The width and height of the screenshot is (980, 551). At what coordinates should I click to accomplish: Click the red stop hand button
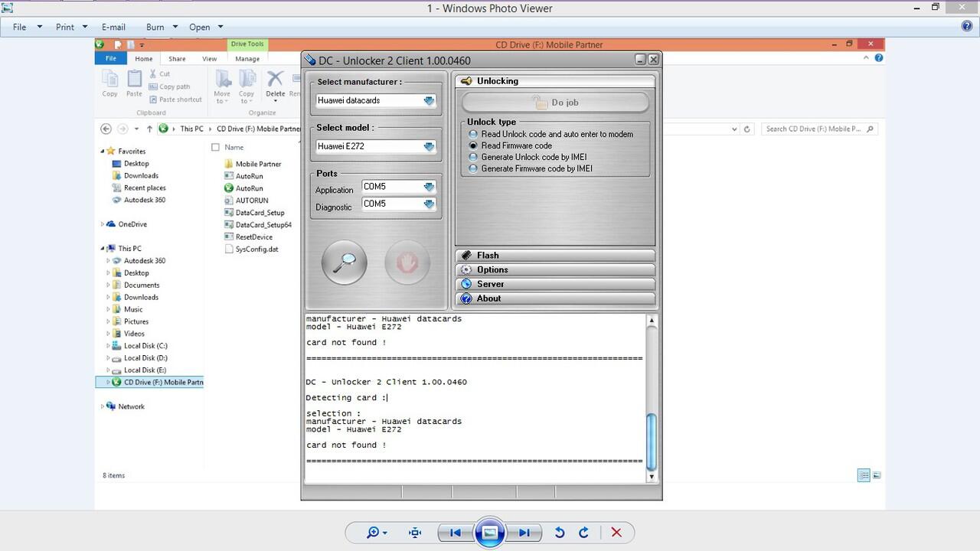407,262
